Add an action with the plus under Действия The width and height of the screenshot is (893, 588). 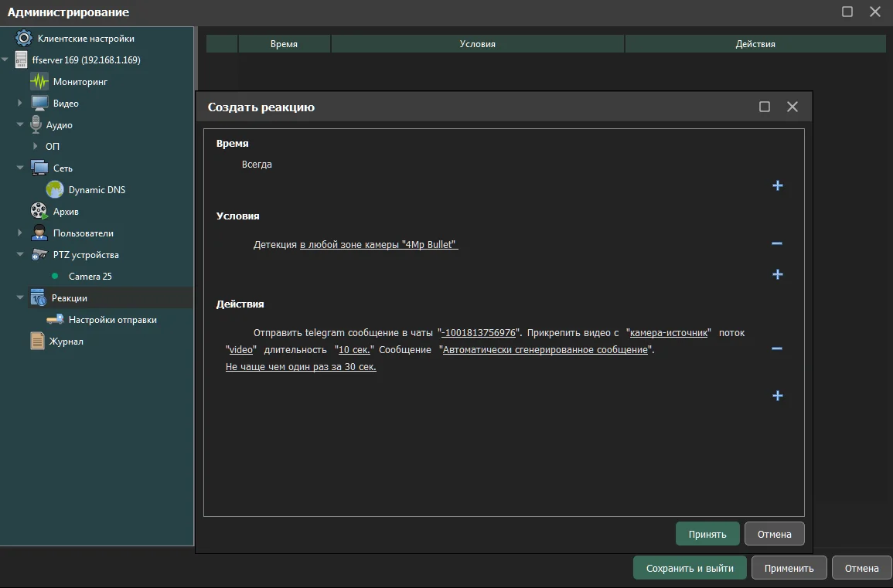pyautogui.click(x=777, y=396)
